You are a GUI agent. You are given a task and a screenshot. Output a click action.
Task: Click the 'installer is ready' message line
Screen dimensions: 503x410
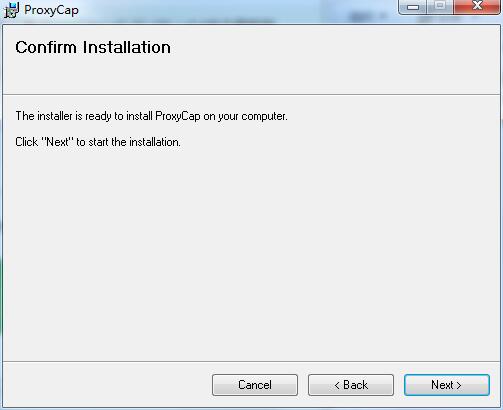(x=151, y=116)
